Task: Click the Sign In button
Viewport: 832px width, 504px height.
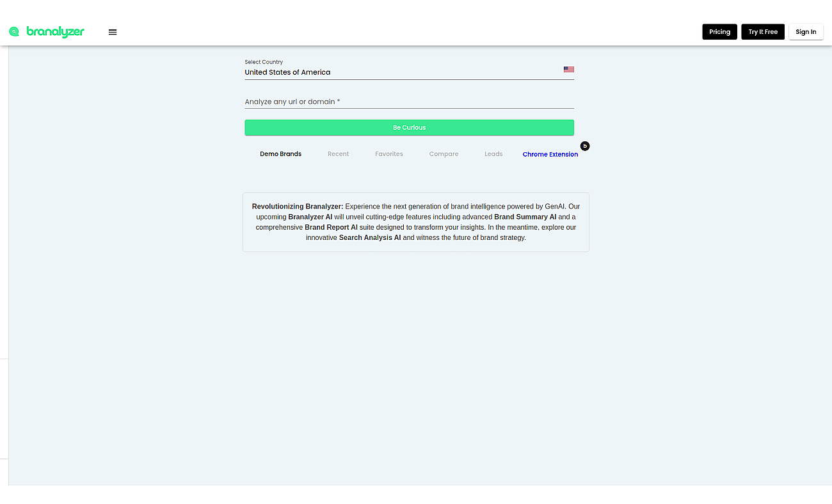Action: coord(806,32)
